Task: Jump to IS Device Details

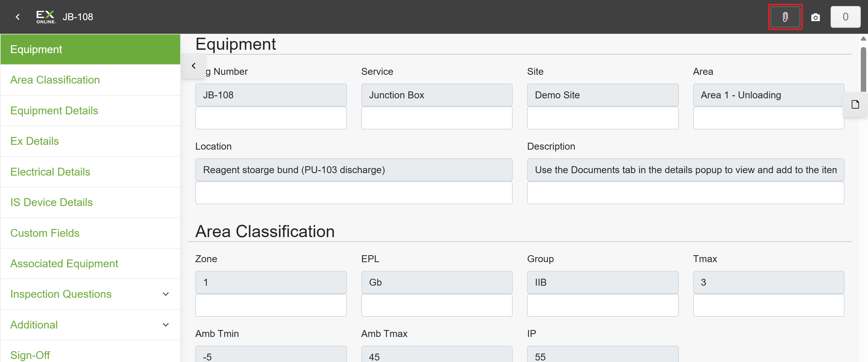Action: tap(90, 202)
